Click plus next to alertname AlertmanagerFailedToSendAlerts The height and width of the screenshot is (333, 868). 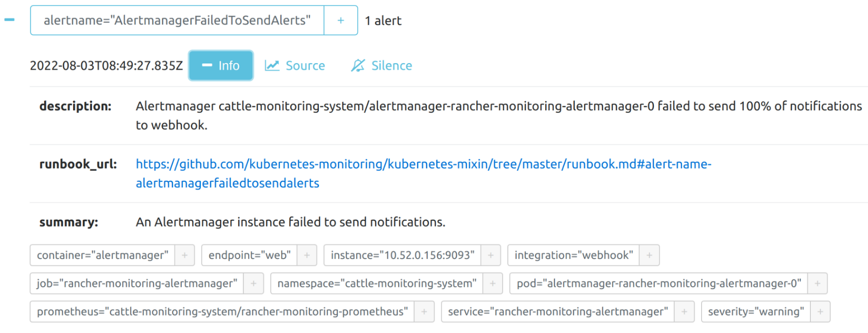[x=341, y=20]
